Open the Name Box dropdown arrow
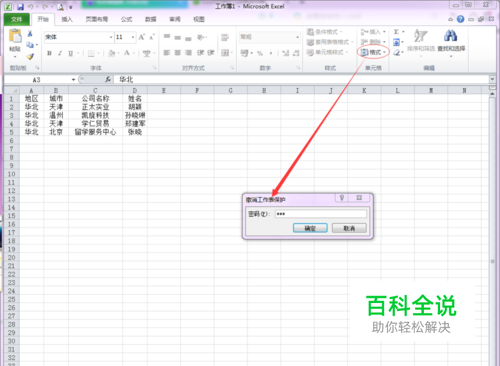 pyautogui.click(x=73, y=80)
